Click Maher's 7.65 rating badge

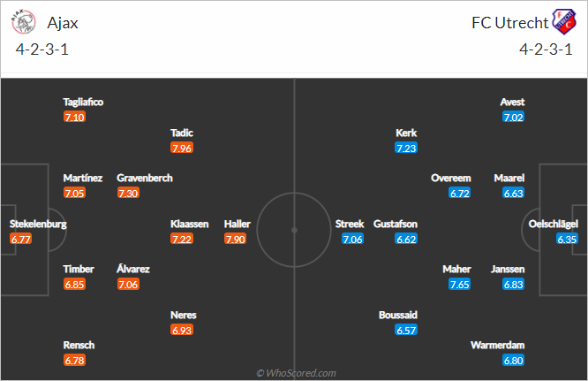(x=459, y=285)
